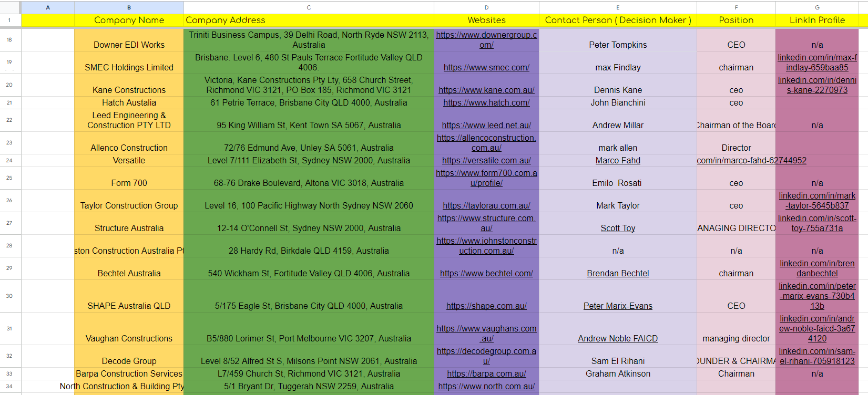Click the linked contact name Brendan Bechtel
This screenshot has height=395, width=868.
tap(618, 273)
